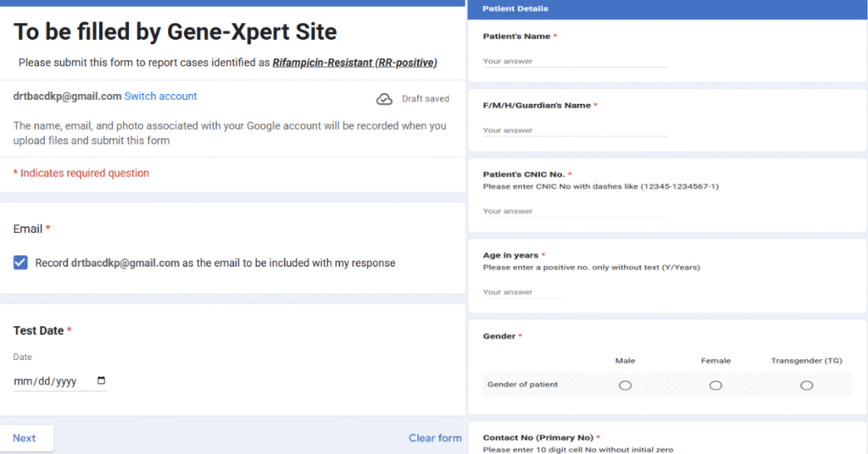
Task: Click the form title Gene-Xpert Site heading
Action: [175, 32]
